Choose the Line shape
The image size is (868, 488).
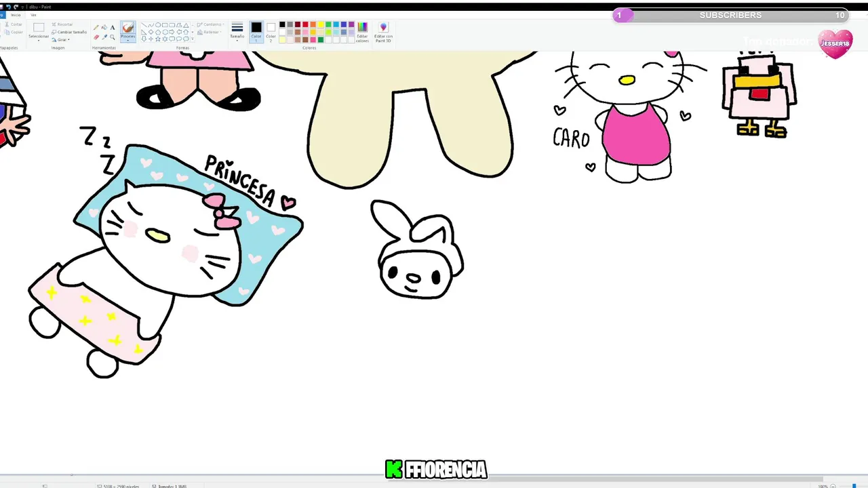(x=144, y=25)
